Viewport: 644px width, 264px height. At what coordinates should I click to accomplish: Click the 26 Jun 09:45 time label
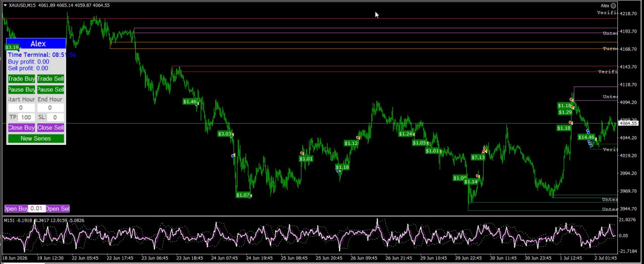pyautogui.click(x=364, y=258)
